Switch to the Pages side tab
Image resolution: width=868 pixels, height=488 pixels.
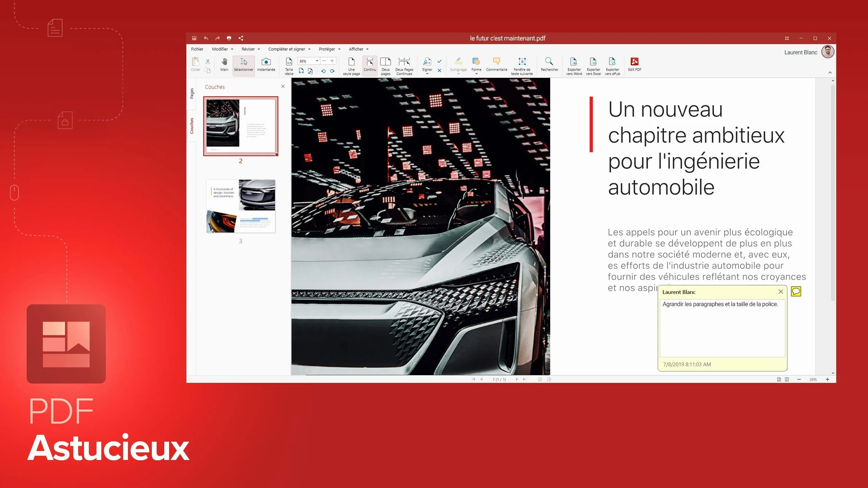click(192, 93)
